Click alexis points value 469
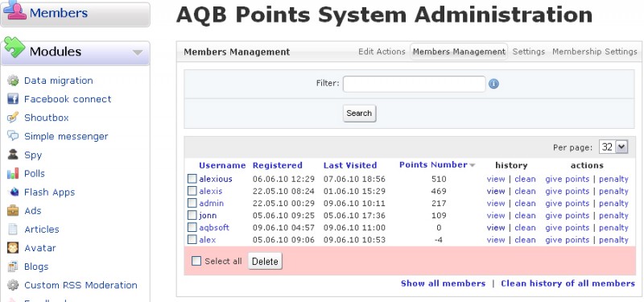Viewport: 644px width, 302px height. [439, 192]
